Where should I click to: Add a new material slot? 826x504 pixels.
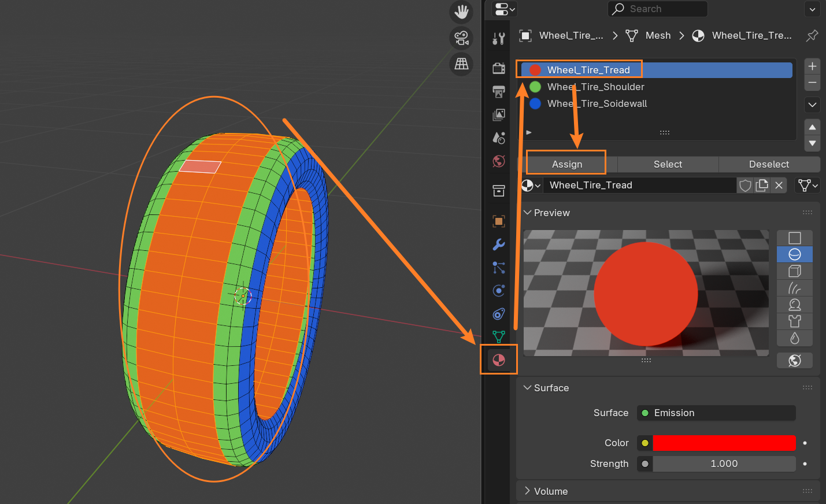812,66
